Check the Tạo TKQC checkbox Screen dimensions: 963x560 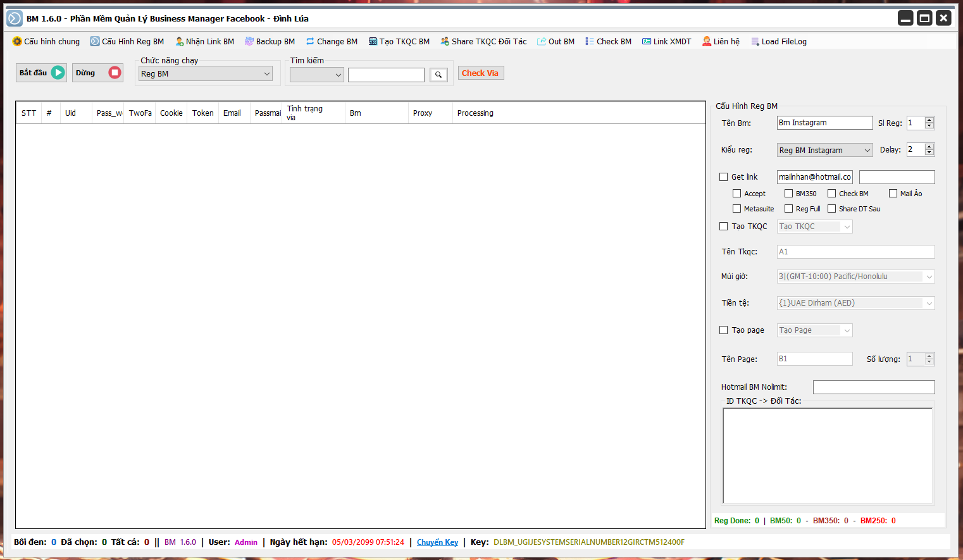point(723,227)
